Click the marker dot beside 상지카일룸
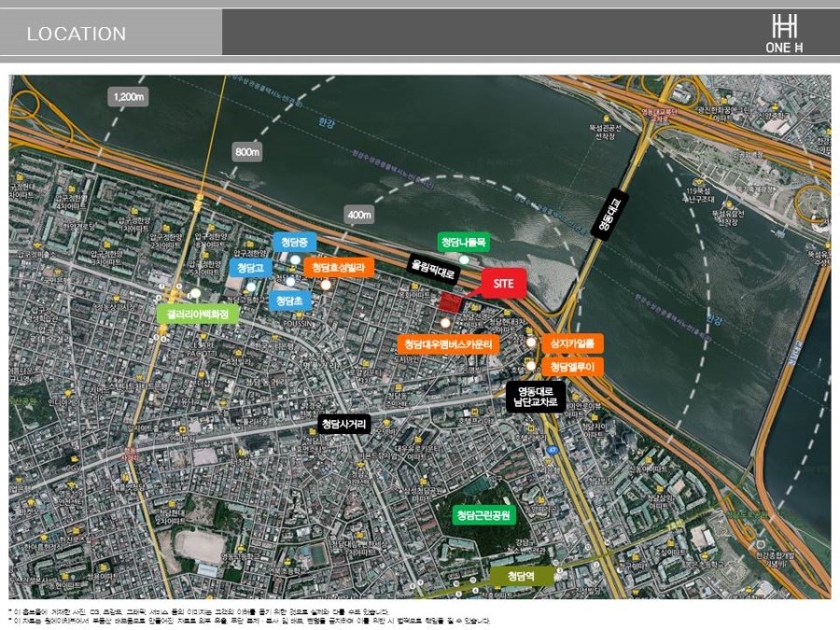Image resolution: width=840 pixels, height=630 pixels. pos(530,343)
